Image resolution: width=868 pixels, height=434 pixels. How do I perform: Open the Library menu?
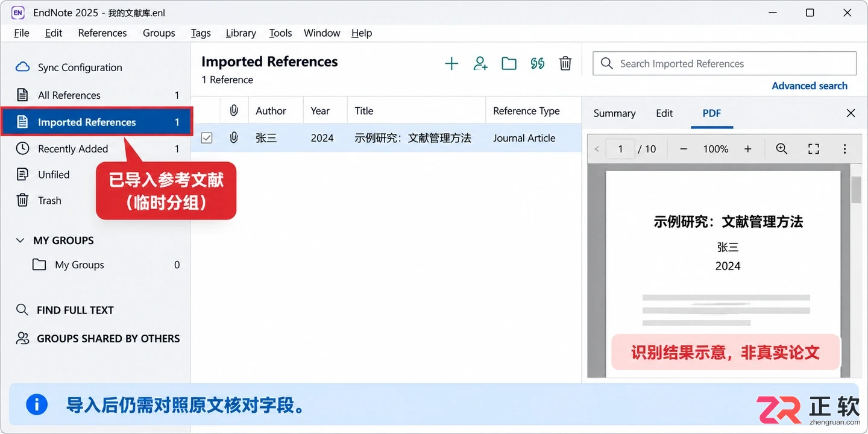coord(241,33)
